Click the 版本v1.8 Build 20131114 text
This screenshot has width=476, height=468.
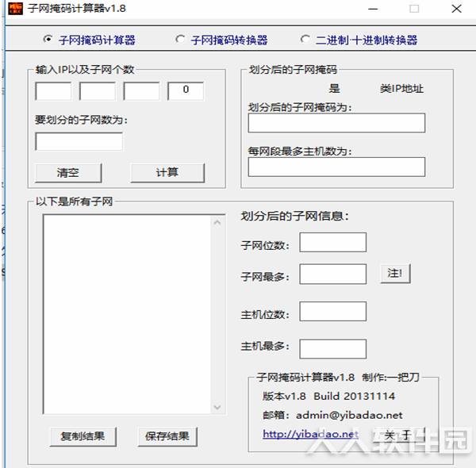point(328,397)
